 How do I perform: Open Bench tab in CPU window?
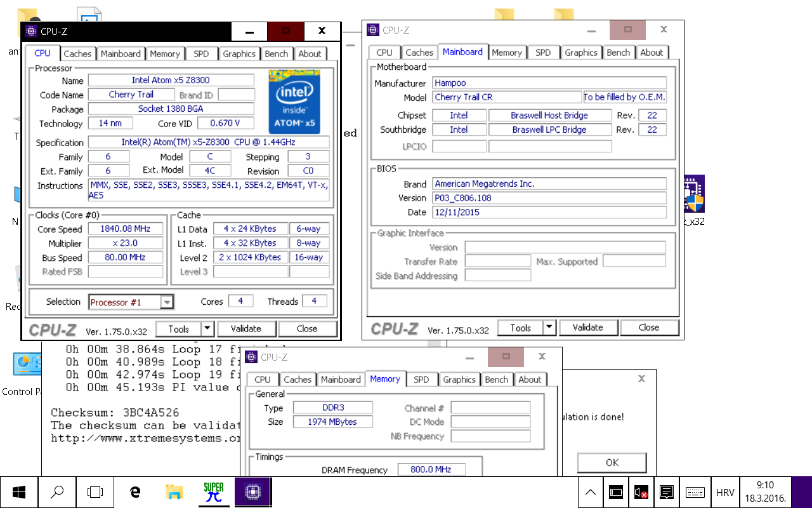(x=277, y=54)
